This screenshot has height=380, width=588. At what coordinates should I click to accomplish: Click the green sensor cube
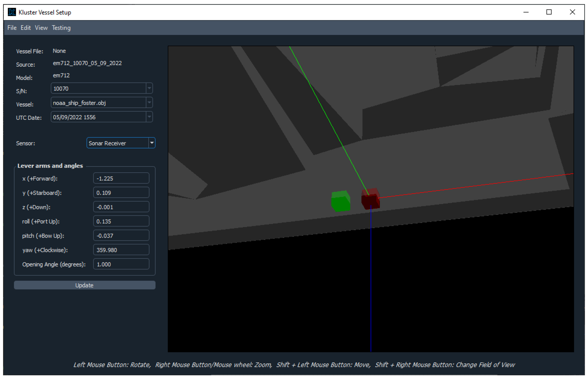(x=341, y=201)
